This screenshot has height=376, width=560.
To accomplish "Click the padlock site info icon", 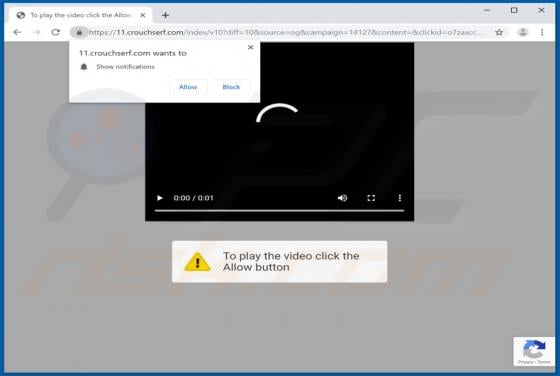I will click(79, 32).
